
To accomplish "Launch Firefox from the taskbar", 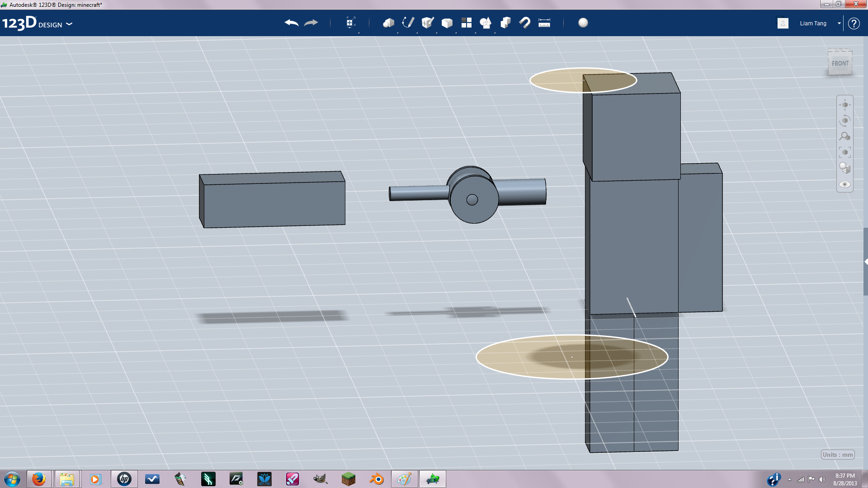I will tap(39, 479).
